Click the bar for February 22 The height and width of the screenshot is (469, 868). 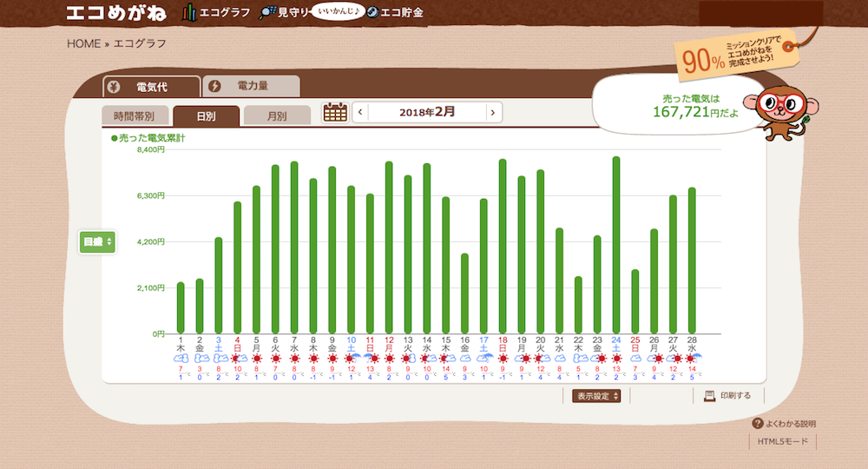(578, 305)
